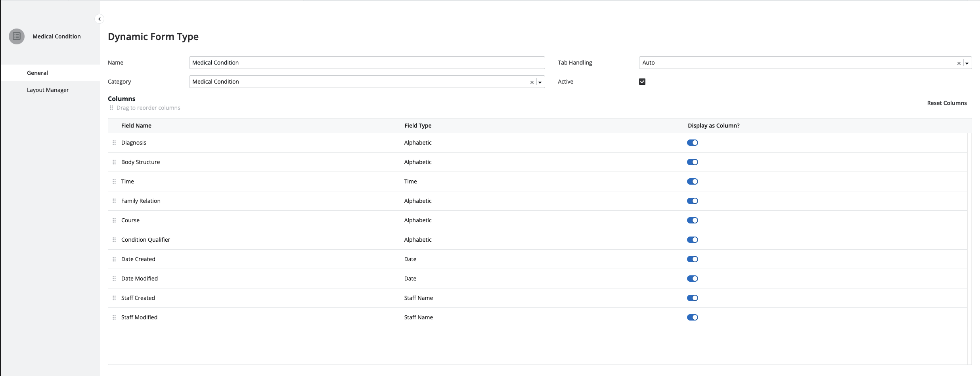The width and height of the screenshot is (980, 376).
Task: Click the Time field type cell
Action: [x=411, y=181]
